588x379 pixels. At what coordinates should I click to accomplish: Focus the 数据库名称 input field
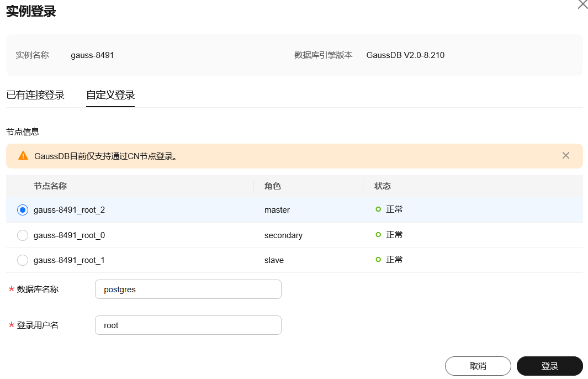[x=188, y=289]
